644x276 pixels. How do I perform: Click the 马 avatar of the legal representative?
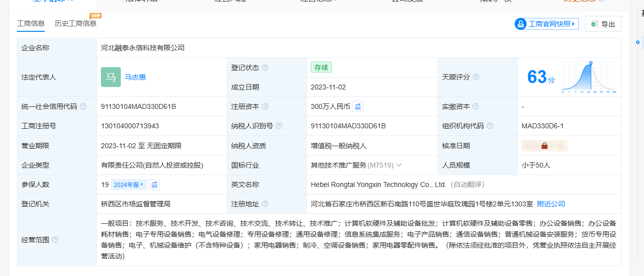110,77
